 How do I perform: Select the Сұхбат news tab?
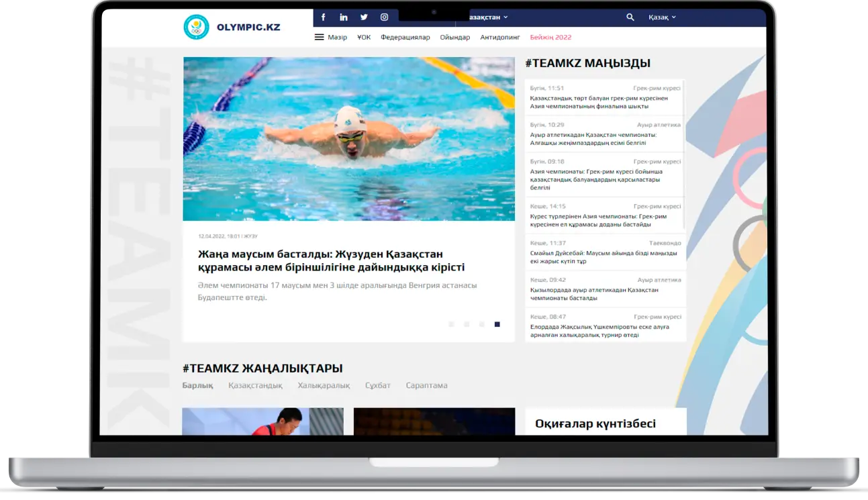click(x=378, y=386)
